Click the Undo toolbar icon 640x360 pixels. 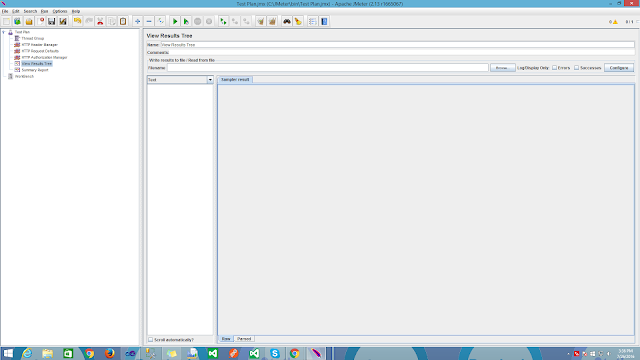click(78, 21)
